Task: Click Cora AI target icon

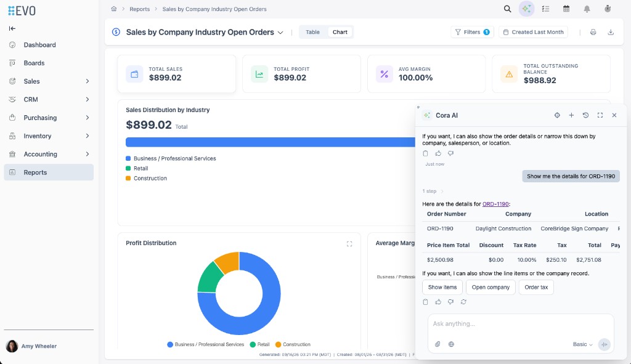Action: tap(557, 115)
